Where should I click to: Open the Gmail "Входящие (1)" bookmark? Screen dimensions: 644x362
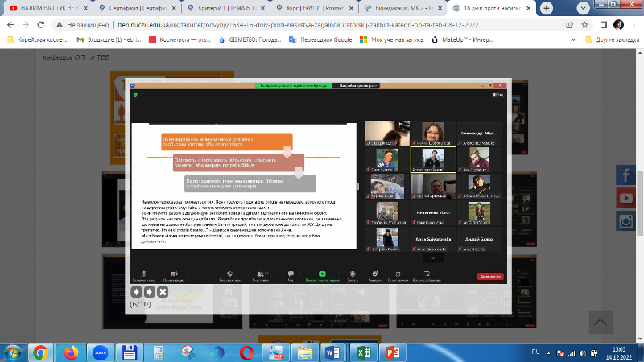[109, 39]
